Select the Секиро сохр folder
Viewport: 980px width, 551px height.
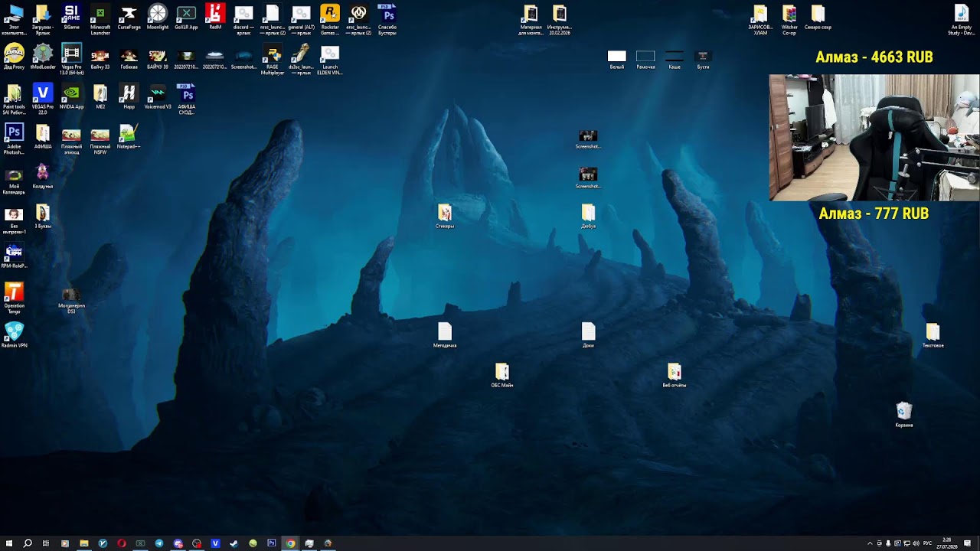coord(818,18)
